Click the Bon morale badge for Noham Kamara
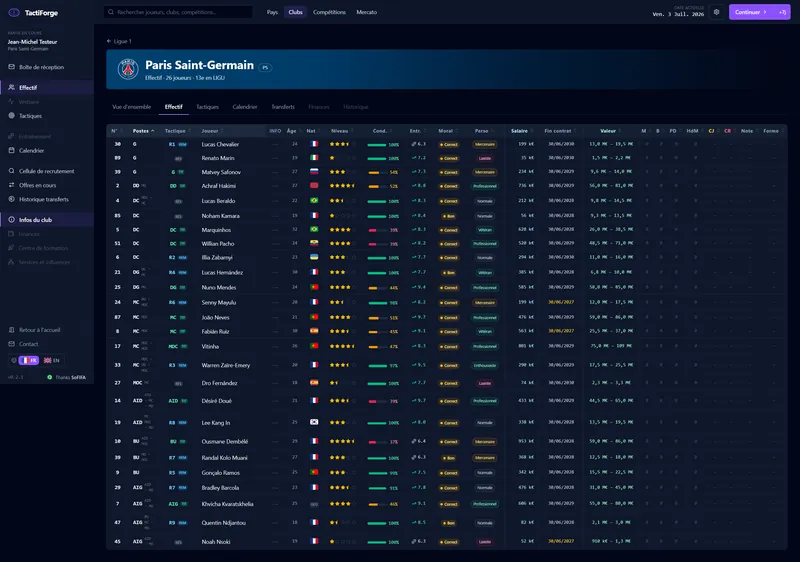800x562 pixels. coord(448,216)
